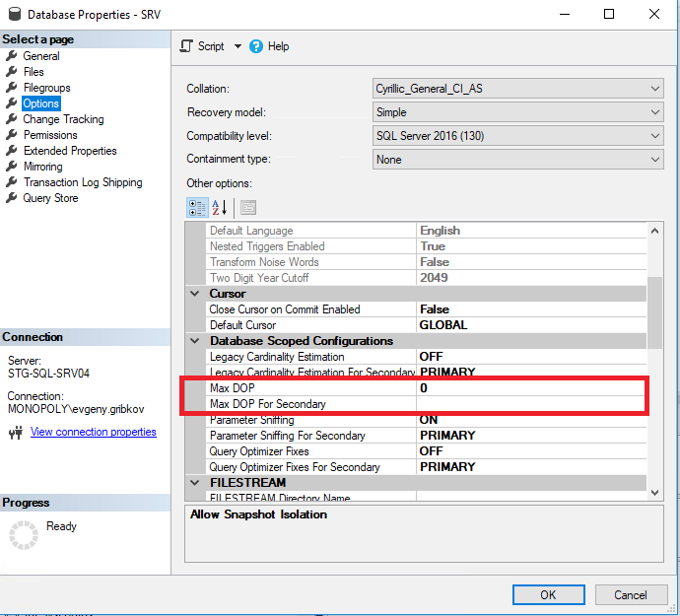Select Parameter Sniffing For Secondary row

click(427, 436)
